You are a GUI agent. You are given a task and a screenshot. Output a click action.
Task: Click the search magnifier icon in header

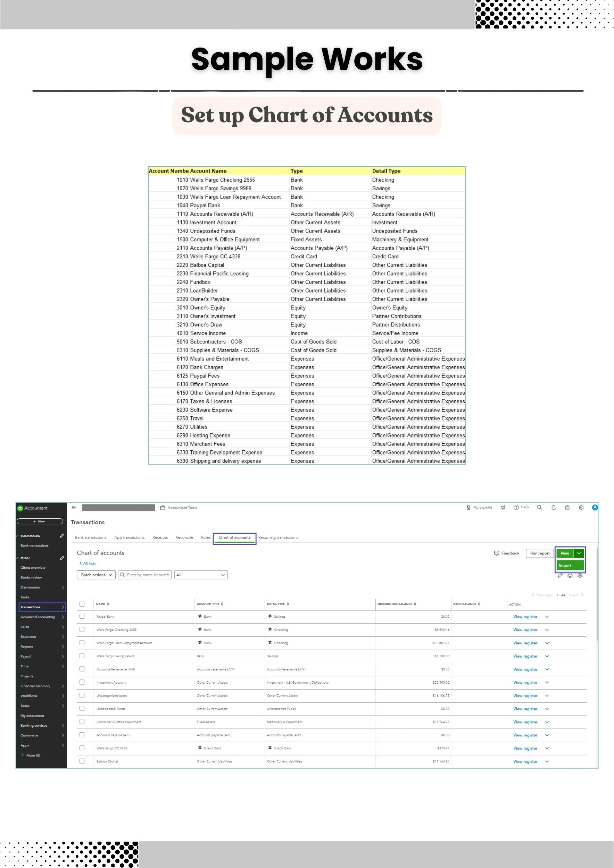coord(540,507)
